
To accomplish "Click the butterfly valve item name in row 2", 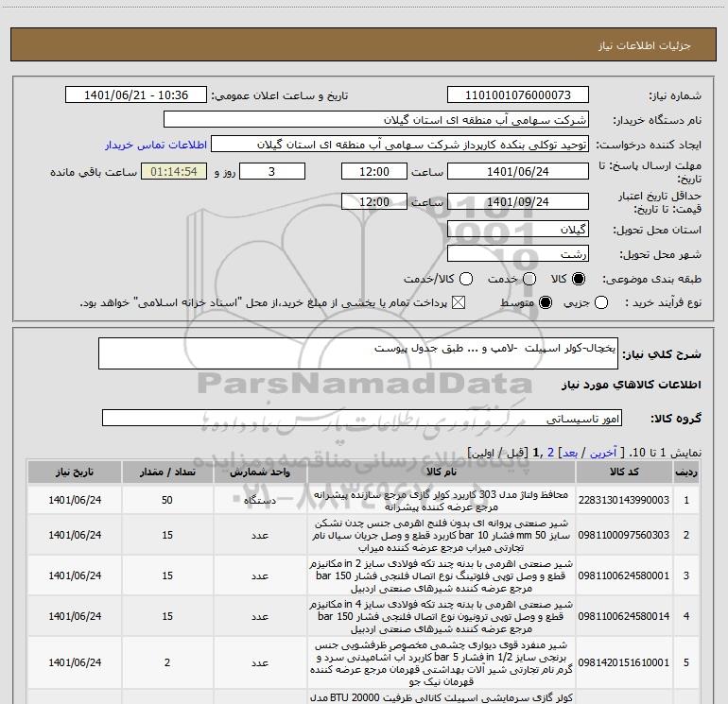I will [442, 535].
